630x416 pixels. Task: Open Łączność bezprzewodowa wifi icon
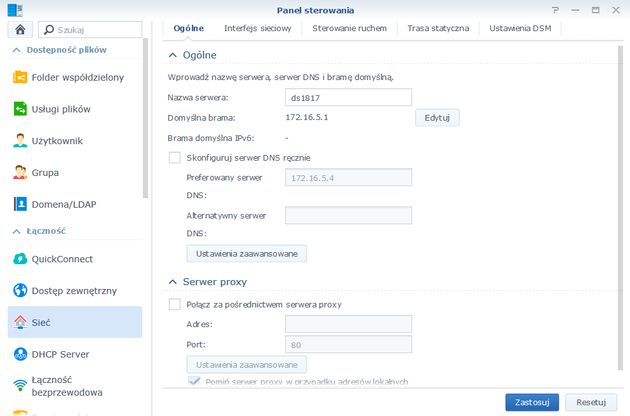(20, 385)
